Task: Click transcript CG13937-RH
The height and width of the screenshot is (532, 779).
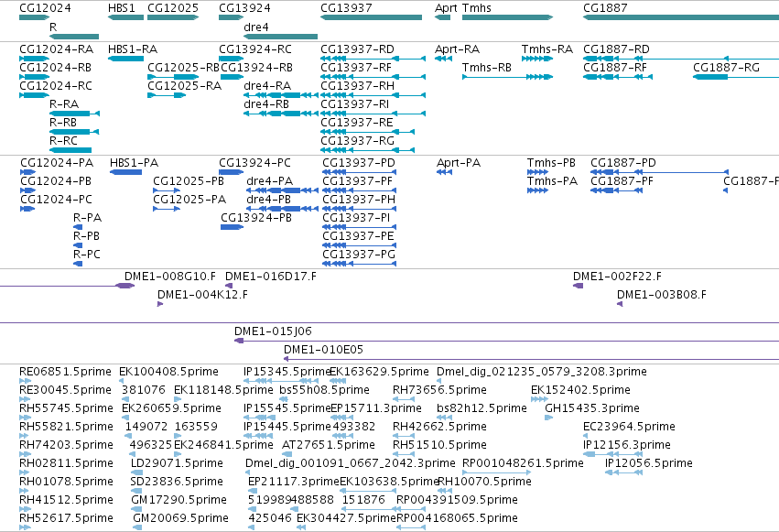Action: coord(358,86)
